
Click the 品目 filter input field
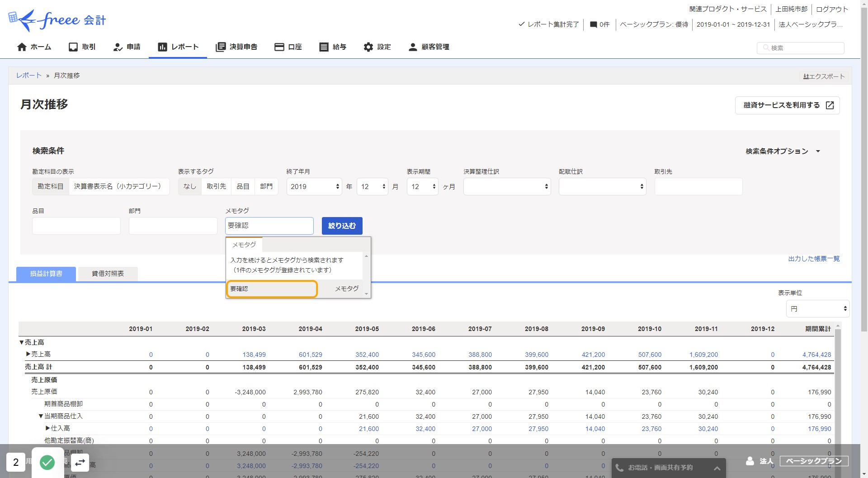point(76,226)
